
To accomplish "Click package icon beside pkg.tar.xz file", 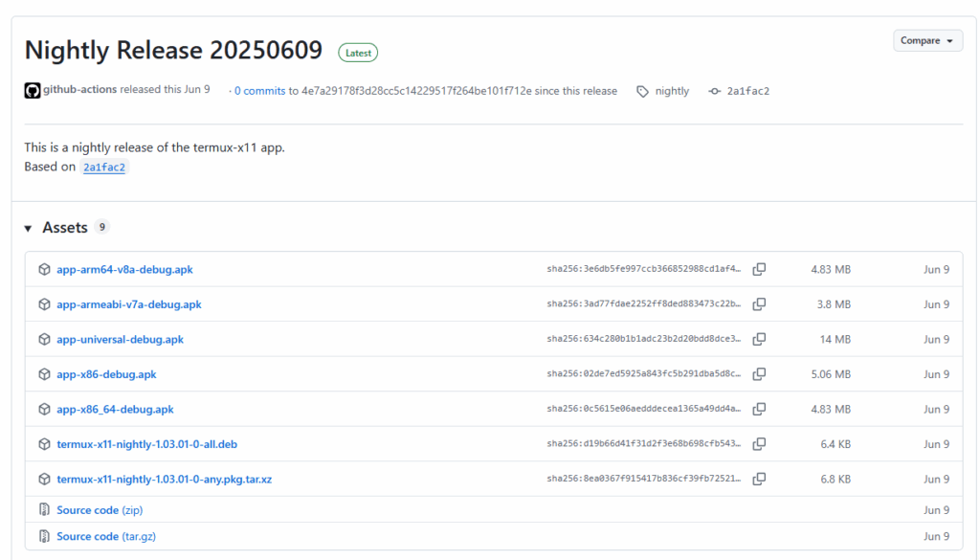I will (44, 480).
